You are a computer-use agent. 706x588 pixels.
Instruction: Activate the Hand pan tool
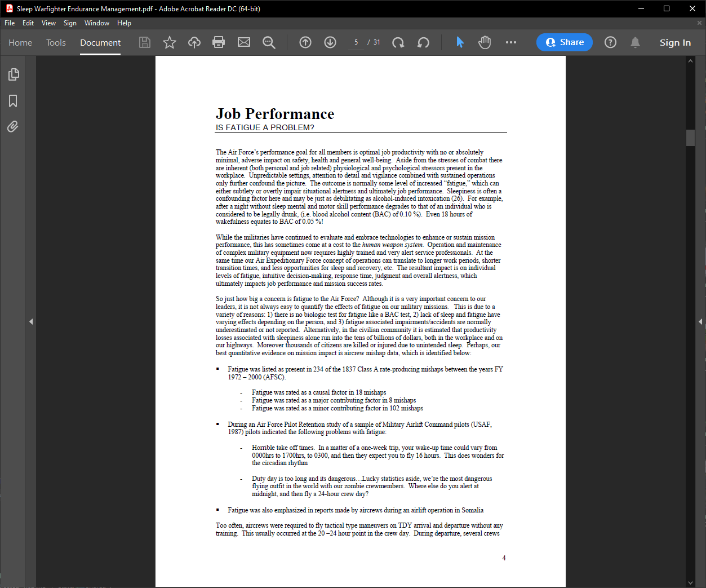[x=485, y=42]
